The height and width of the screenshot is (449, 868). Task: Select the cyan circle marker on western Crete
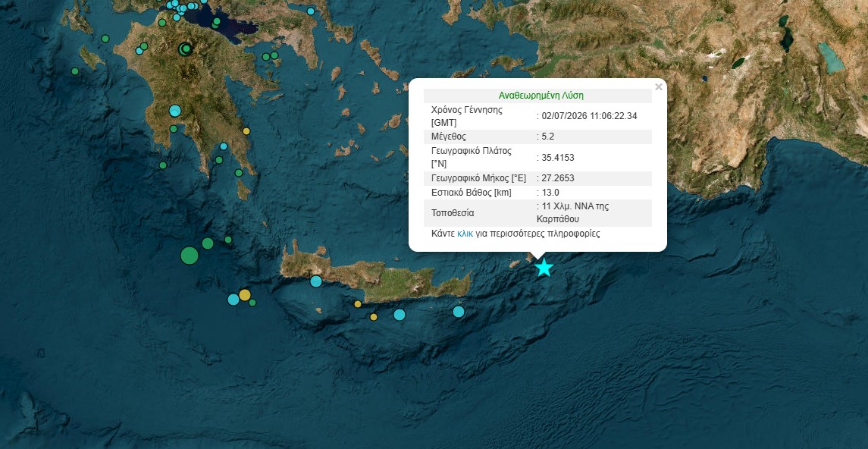[316, 281]
